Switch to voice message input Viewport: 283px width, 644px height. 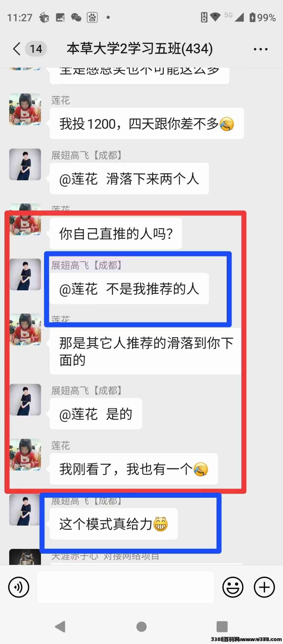coord(19,587)
